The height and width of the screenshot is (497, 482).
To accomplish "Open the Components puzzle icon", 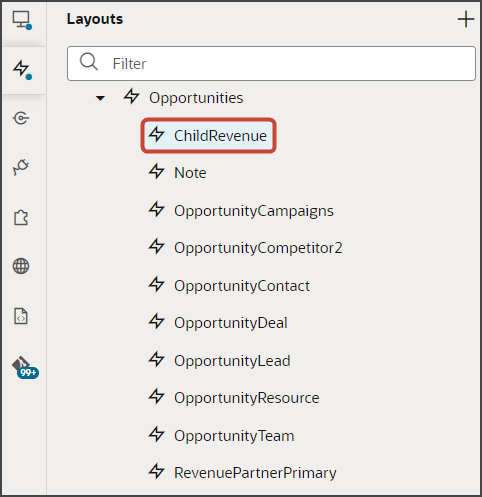I will tap(21, 218).
